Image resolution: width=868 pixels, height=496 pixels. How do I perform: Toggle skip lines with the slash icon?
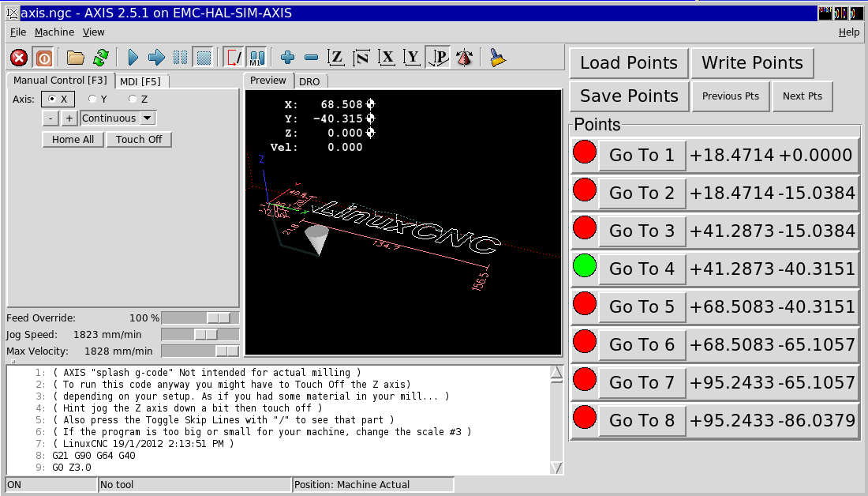234,58
